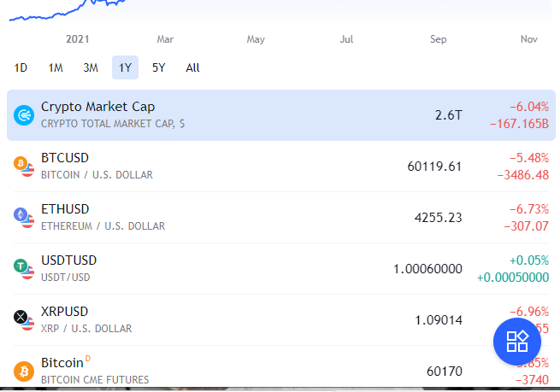Click the 2021 chart axis label
The image size is (560, 392).
click(x=78, y=39)
